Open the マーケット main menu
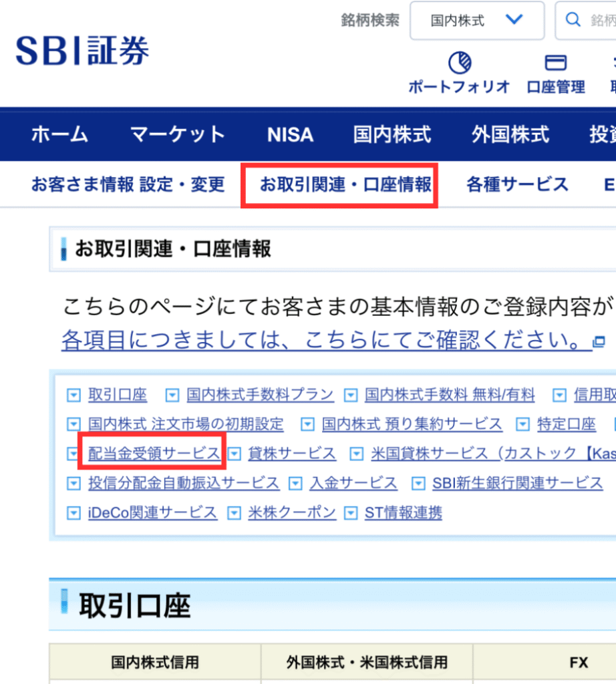The image size is (616, 684). click(177, 134)
